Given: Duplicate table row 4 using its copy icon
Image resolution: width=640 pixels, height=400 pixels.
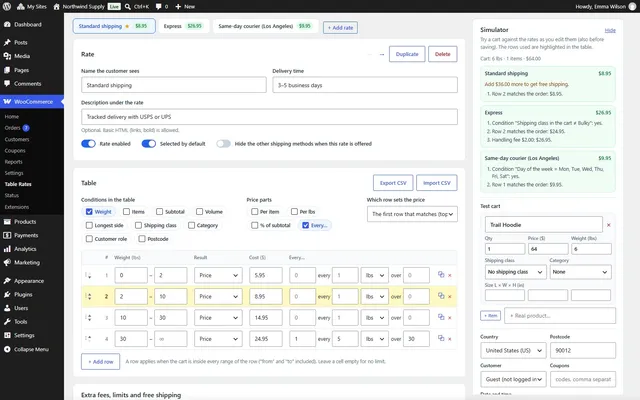Looking at the screenshot, I should (441, 338).
